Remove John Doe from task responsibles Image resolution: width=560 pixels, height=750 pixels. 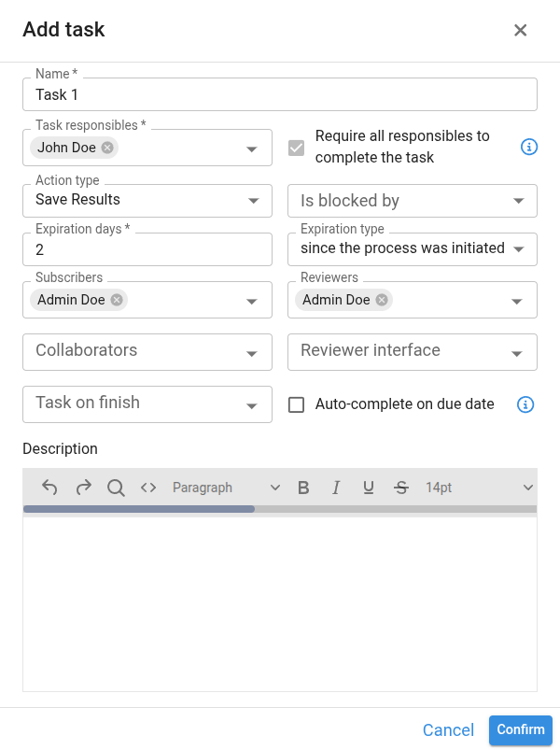pos(107,148)
